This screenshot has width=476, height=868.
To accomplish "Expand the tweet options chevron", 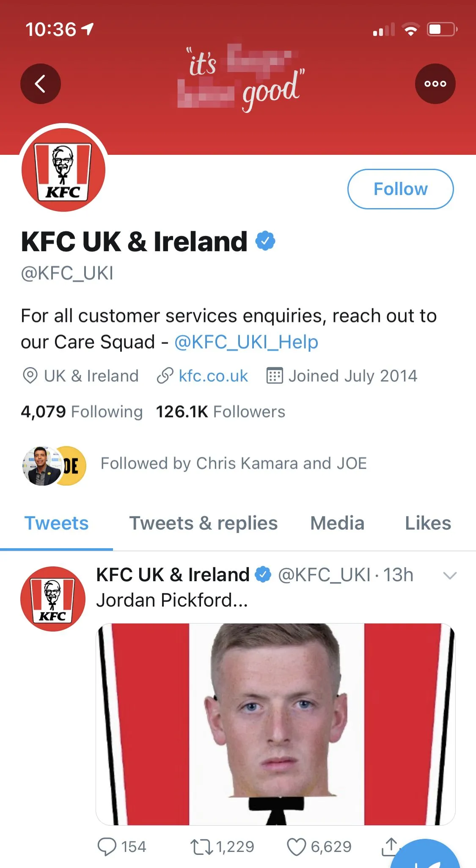I will [x=449, y=575].
